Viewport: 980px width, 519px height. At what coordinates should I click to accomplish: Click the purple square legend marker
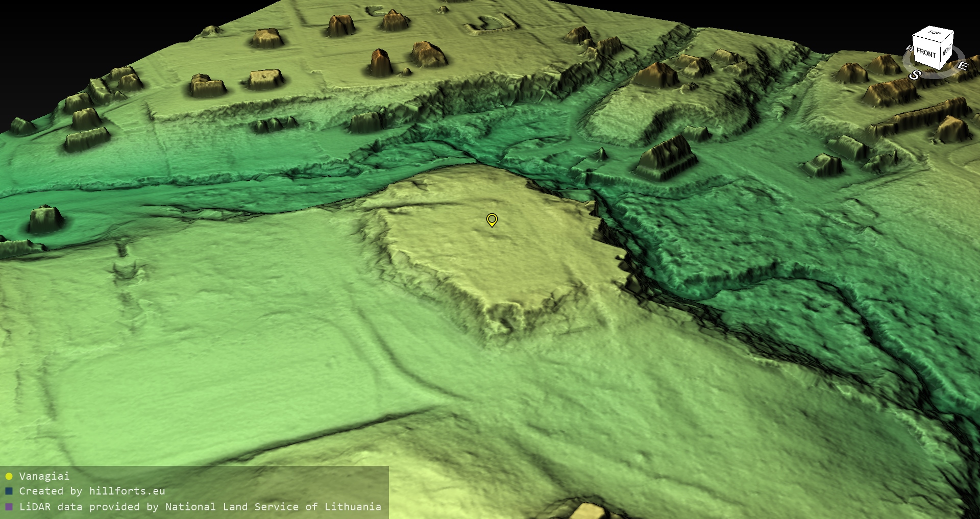pyautogui.click(x=9, y=507)
